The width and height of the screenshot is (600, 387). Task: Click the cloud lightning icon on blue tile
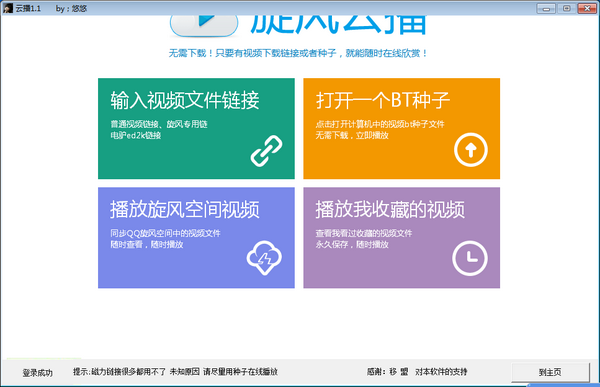[x=264, y=258]
